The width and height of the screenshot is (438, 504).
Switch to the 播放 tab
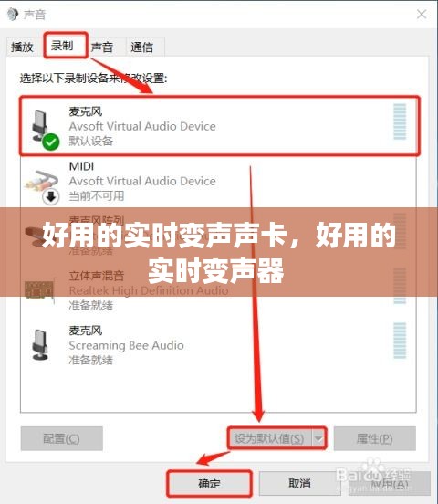[x=22, y=47]
